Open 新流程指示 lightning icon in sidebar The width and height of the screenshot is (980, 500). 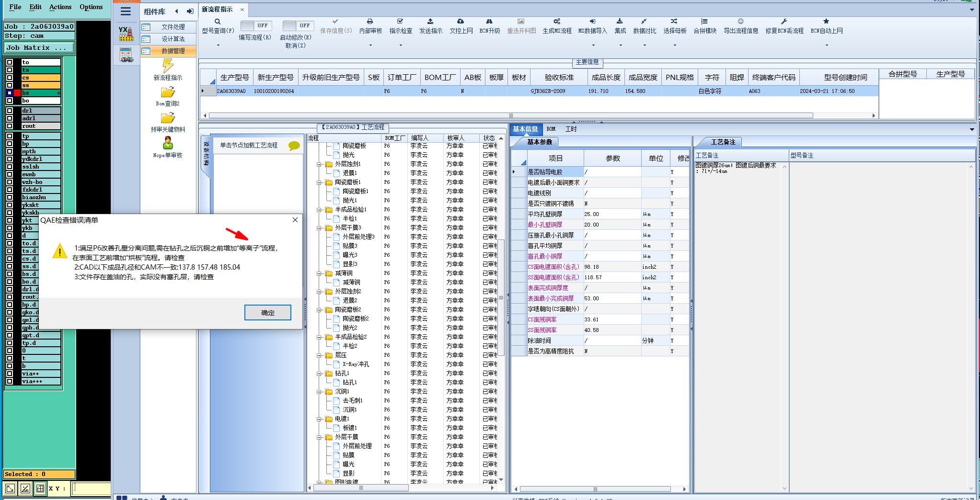pos(168,65)
